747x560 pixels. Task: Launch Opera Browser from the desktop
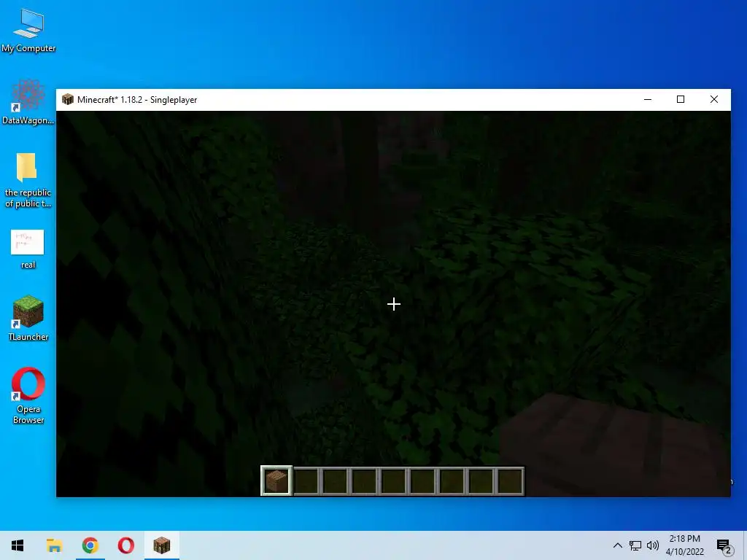pyautogui.click(x=28, y=395)
